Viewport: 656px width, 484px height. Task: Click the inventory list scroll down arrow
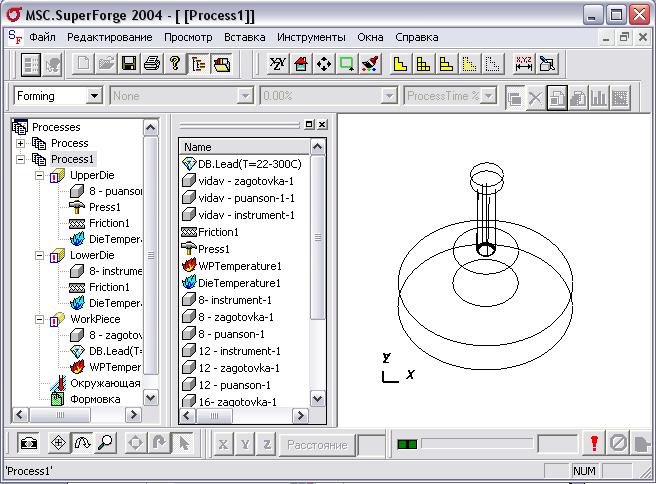(317, 398)
